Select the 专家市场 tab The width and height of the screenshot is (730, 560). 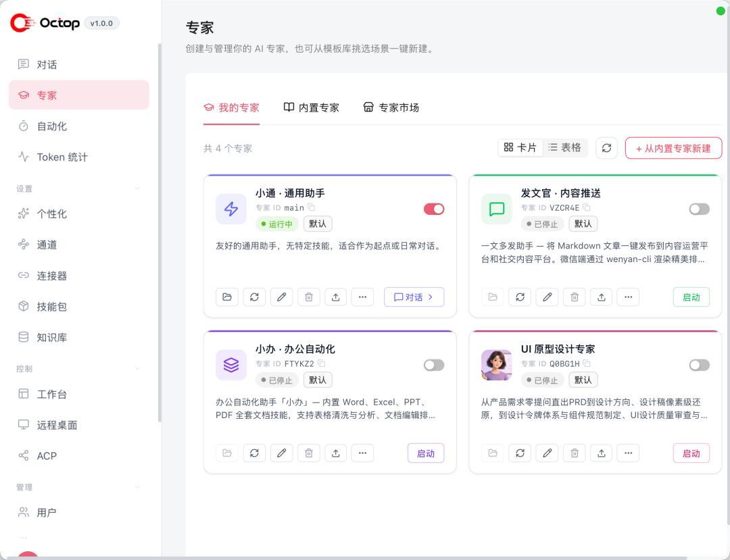point(391,108)
